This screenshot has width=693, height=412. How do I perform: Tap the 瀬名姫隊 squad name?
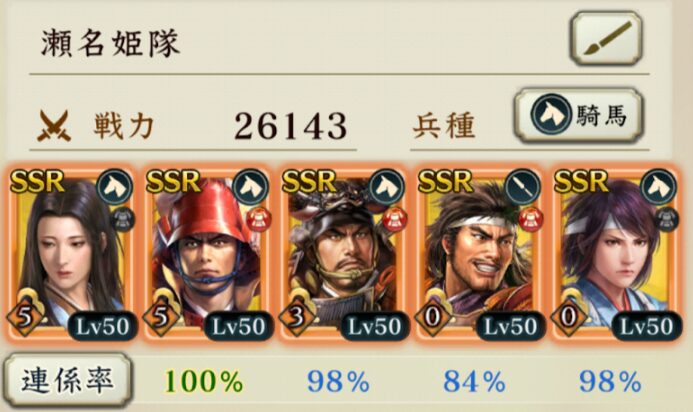(x=110, y=44)
